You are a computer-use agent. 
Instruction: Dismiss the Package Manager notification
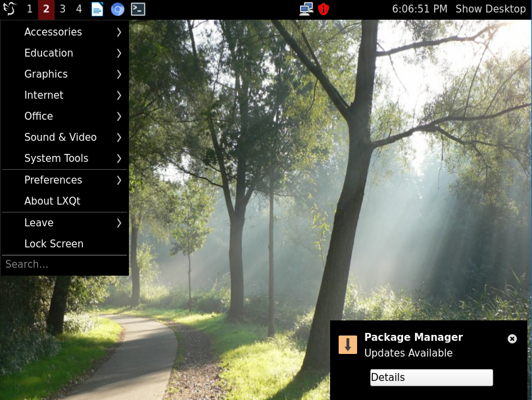click(x=512, y=339)
